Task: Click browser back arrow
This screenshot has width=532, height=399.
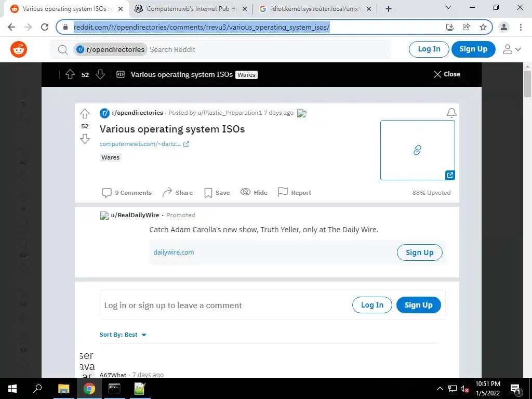Action: (x=11, y=27)
